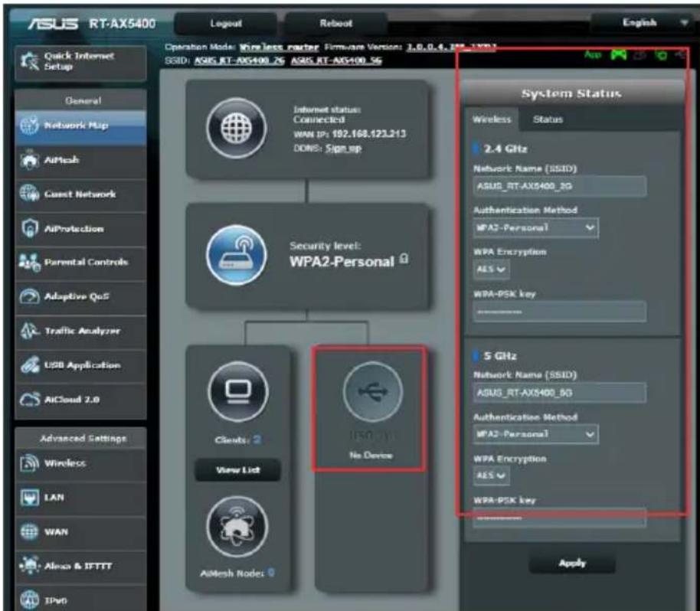Select the AiMesh Node icon
This screenshot has width=700, height=611.
tap(237, 527)
